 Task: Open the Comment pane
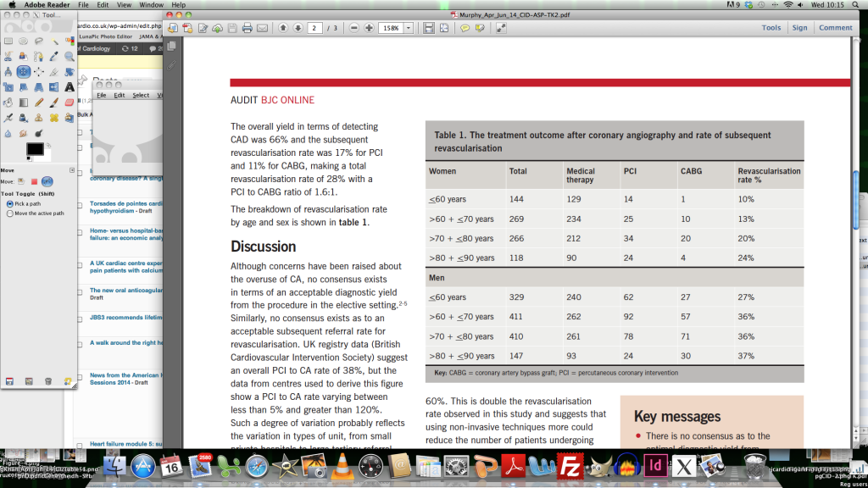pyautogui.click(x=835, y=28)
